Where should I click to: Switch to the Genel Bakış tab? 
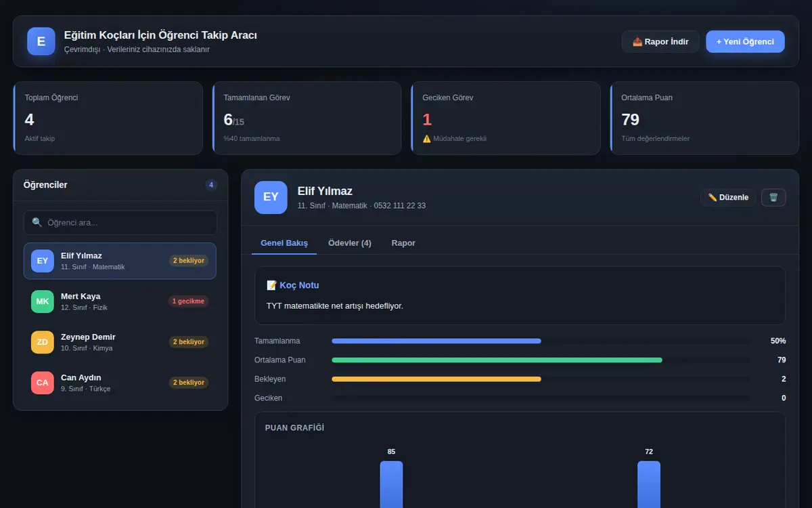(284, 242)
